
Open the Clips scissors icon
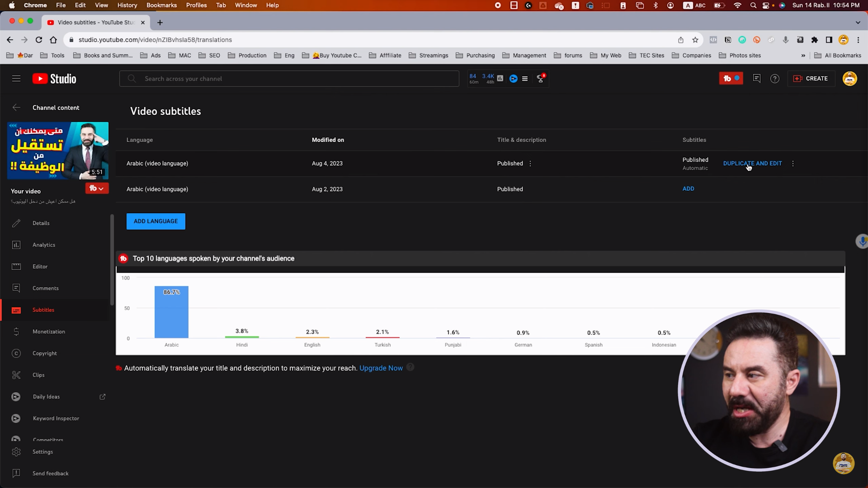(x=16, y=375)
